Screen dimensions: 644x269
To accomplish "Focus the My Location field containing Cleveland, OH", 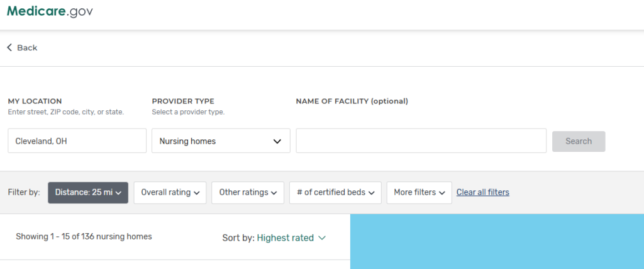I will point(77,141).
